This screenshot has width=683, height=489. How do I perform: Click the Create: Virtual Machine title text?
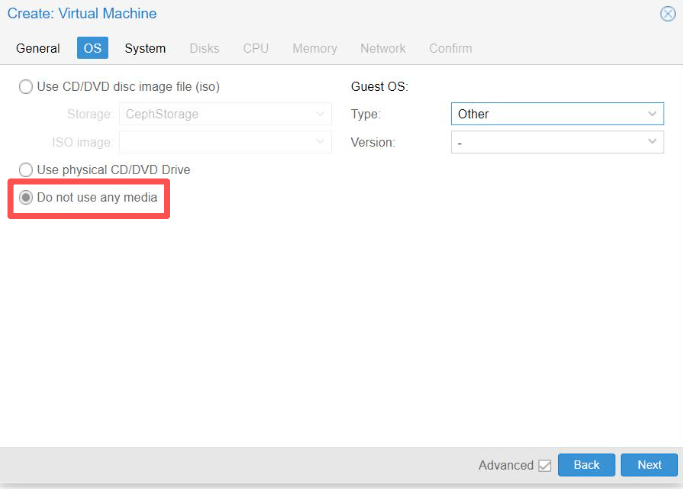pos(82,13)
